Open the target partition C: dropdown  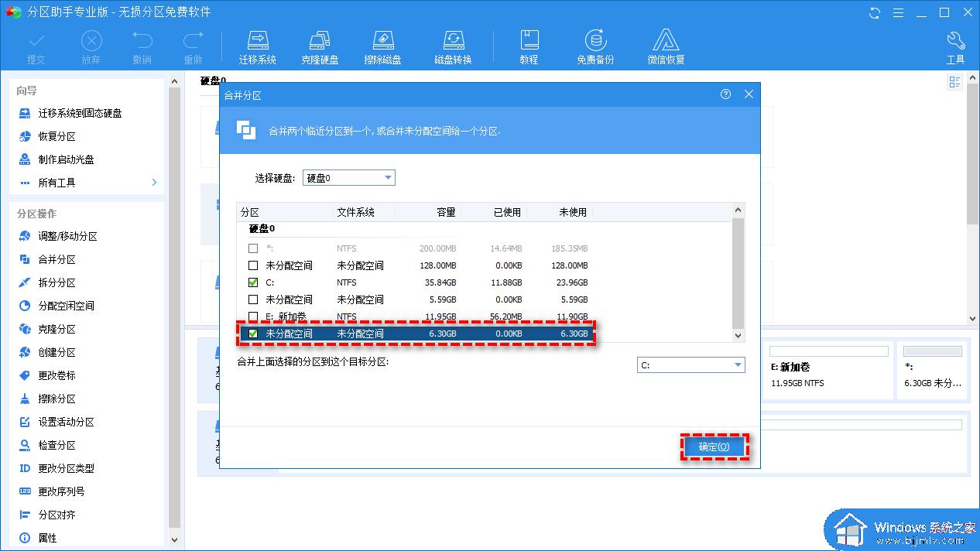[x=691, y=364]
